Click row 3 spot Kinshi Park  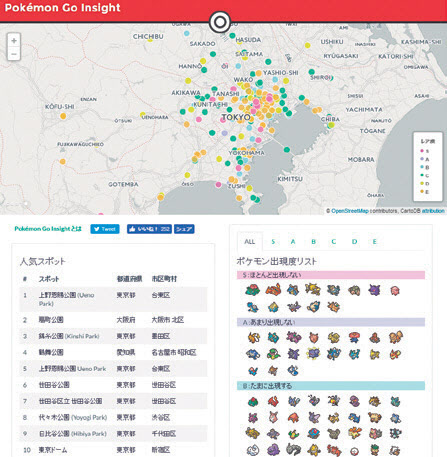pos(114,336)
